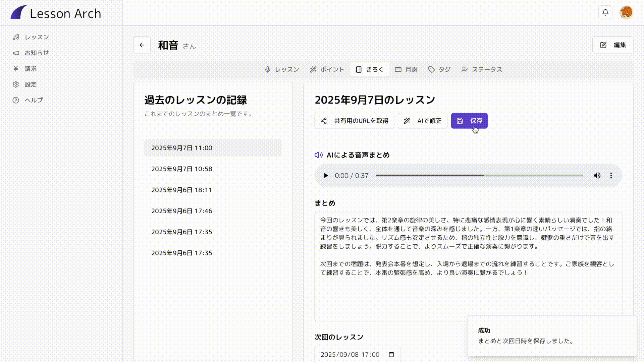
Task: Open audio player three-dot options menu
Action: (611, 176)
